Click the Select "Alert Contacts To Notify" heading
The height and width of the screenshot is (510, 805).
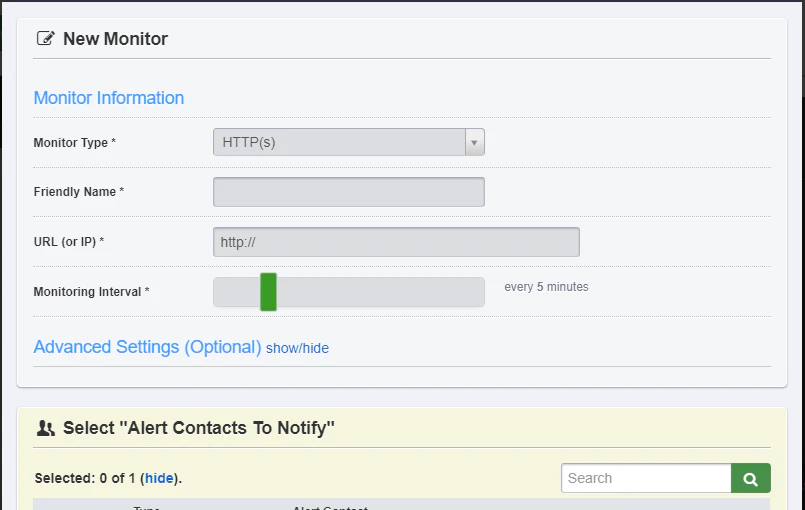tap(199, 428)
